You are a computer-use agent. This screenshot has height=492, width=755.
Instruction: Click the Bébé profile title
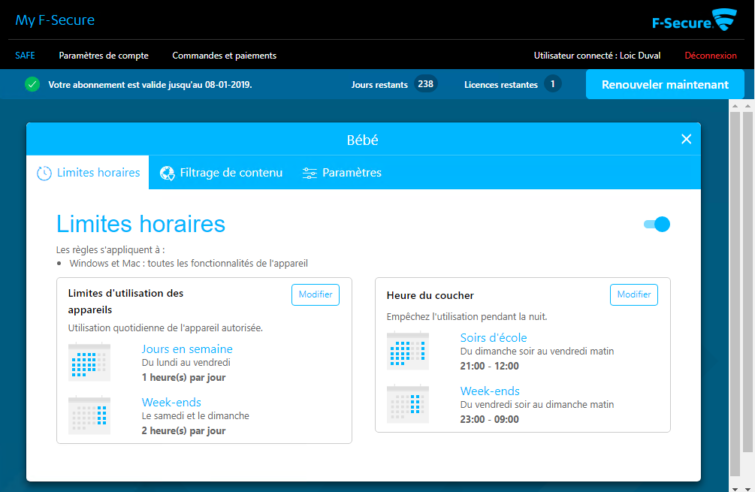(363, 140)
